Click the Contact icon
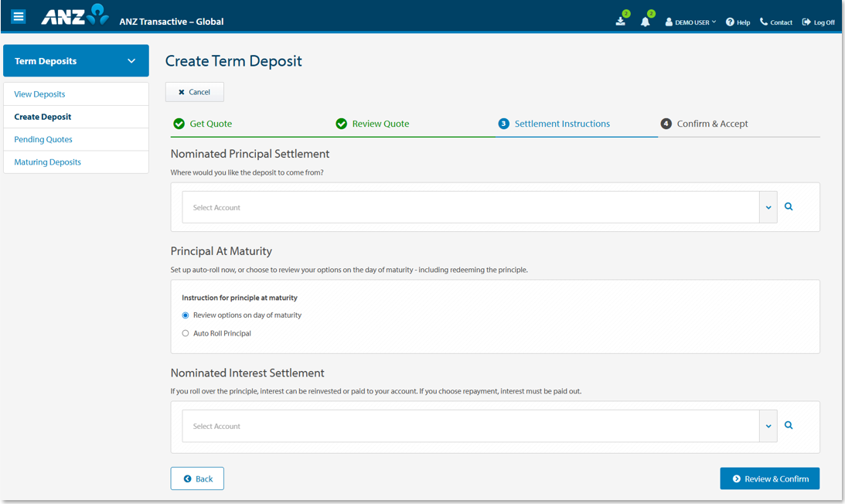 click(x=775, y=22)
